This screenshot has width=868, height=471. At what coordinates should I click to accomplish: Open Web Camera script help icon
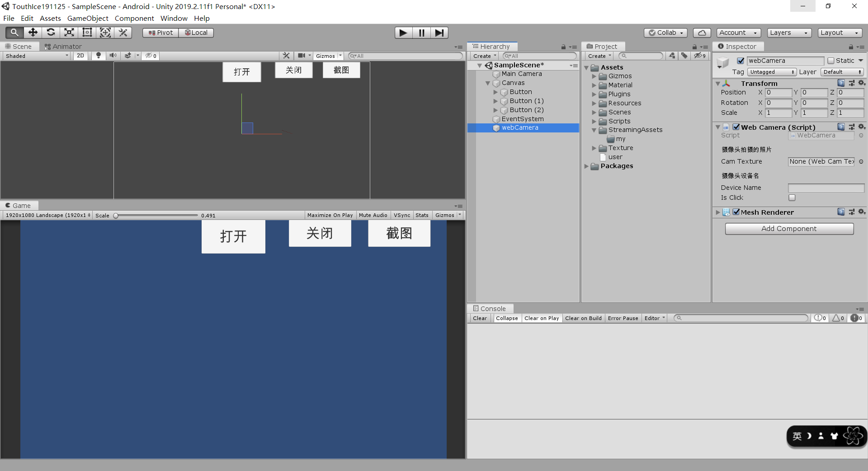(x=841, y=127)
